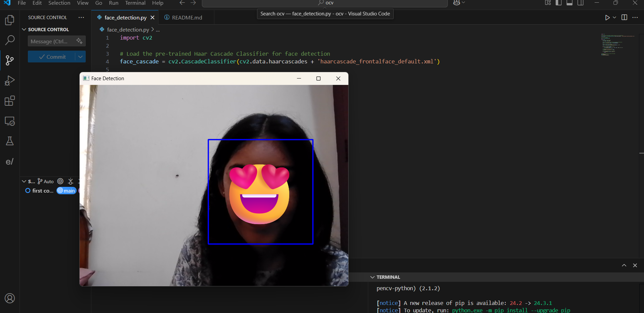
Task: Close the terminal panel
Action: click(635, 265)
